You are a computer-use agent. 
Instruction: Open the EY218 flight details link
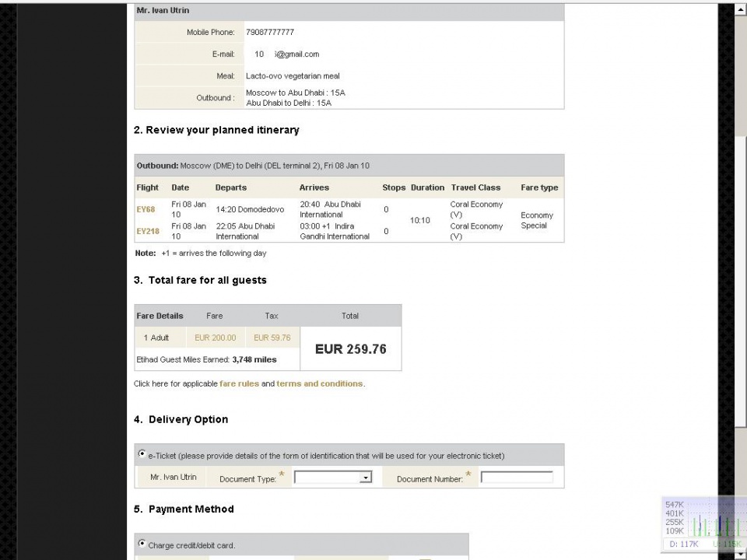point(147,231)
